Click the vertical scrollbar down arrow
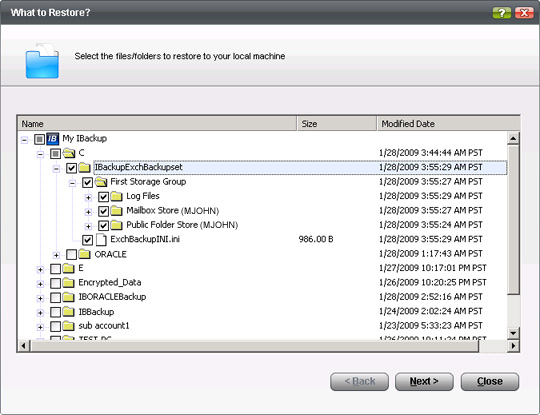 pos(513,333)
